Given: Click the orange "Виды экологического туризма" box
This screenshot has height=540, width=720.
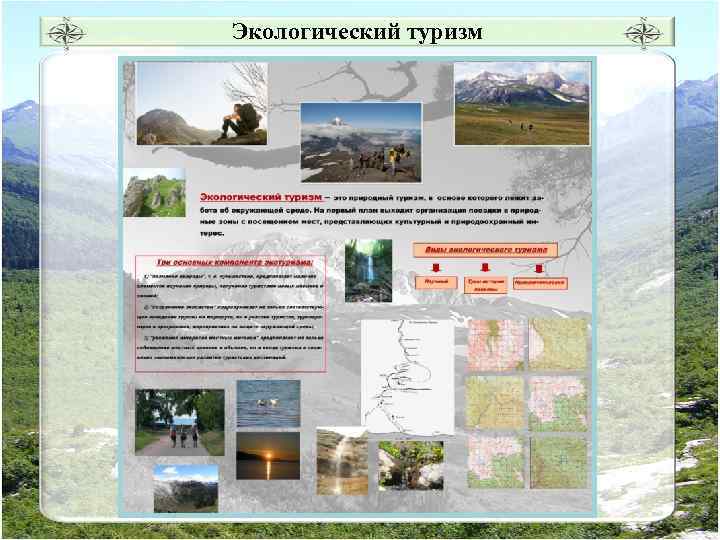Looking at the screenshot, I should coord(486,250).
